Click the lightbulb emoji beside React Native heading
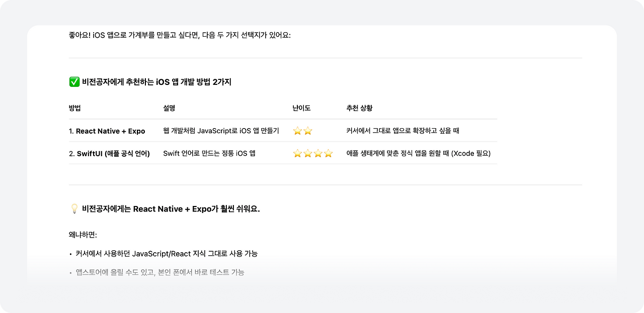The height and width of the screenshot is (313, 644). pyautogui.click(x=74, y=209)
